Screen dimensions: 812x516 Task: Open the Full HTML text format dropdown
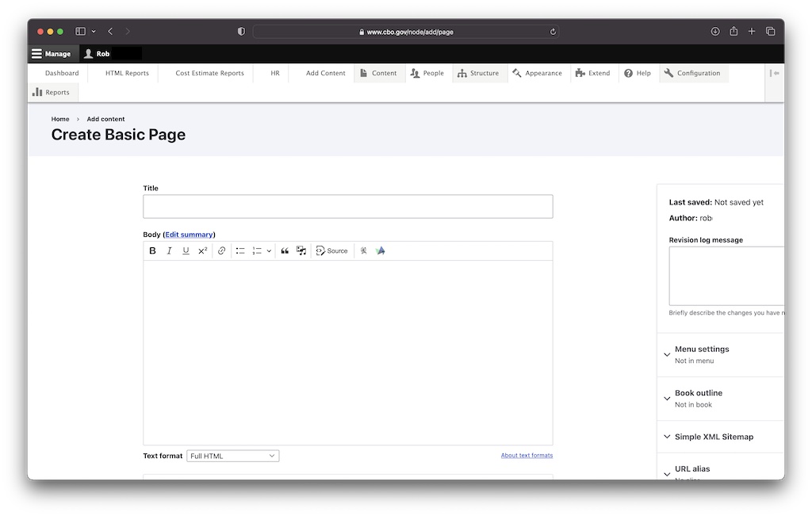[232, 455]
